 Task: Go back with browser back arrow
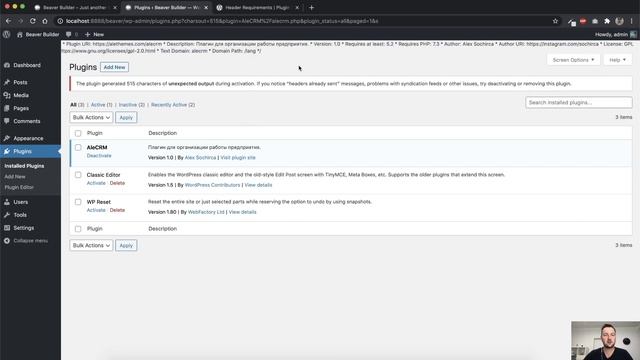pos(8,21)
